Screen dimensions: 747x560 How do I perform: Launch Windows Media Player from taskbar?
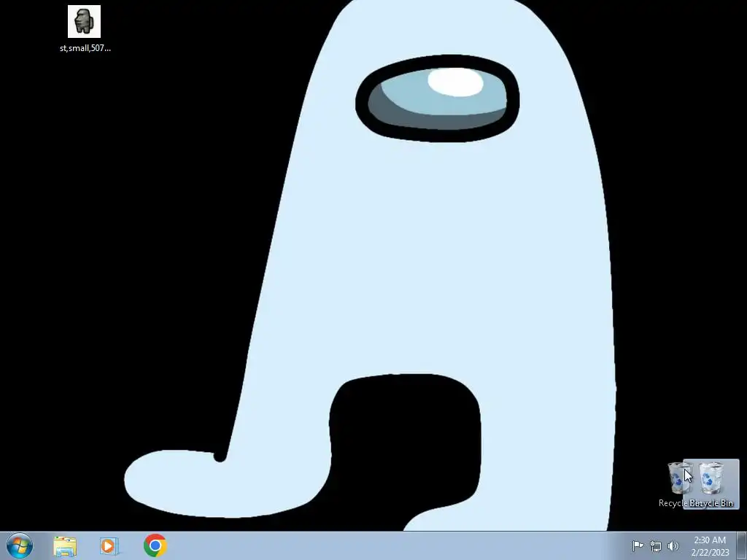coord(109,545)
